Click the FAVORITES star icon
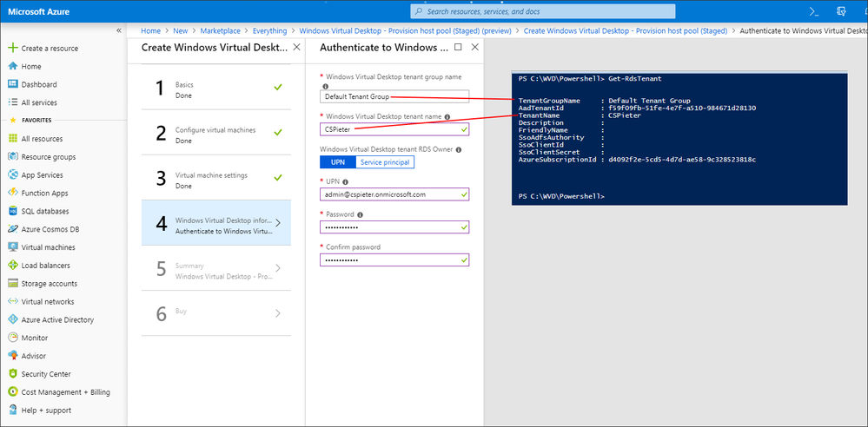This screenshot has height=427, width=868. [x=12, y=120]
